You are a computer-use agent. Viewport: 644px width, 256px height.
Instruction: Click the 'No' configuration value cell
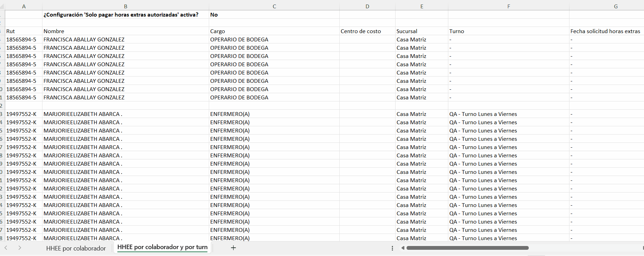coord(274,14)
